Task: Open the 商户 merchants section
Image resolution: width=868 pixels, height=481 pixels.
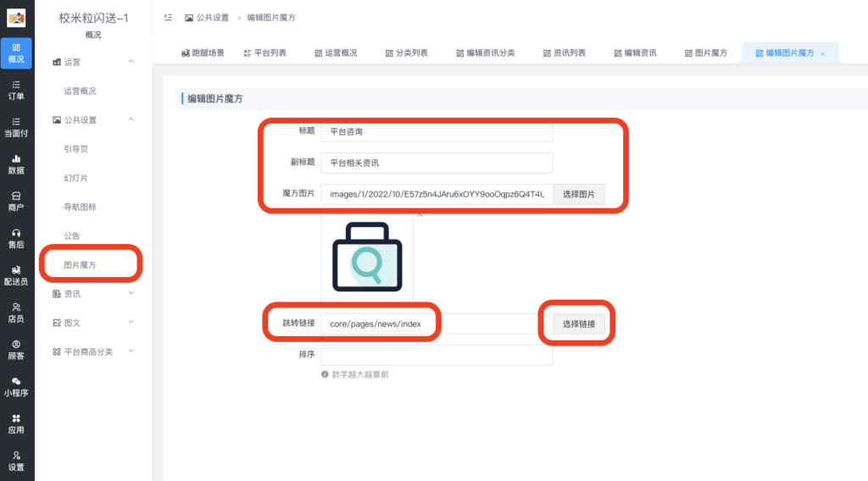Action: (16, 202)
